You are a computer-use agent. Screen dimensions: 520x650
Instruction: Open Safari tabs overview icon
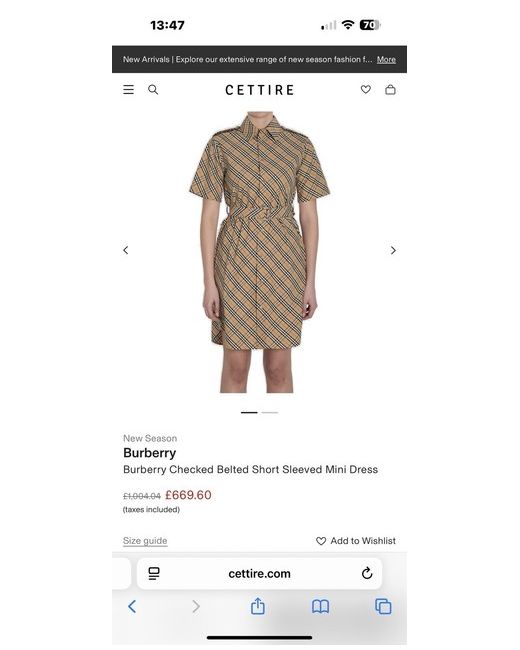coord(383,606)
